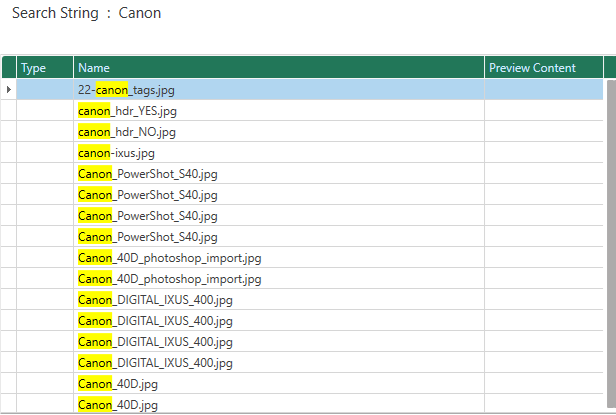616x415 pixels.
Task: Click the row selector for canon_hdr_YES.jpg
Action: click(9, 111)
